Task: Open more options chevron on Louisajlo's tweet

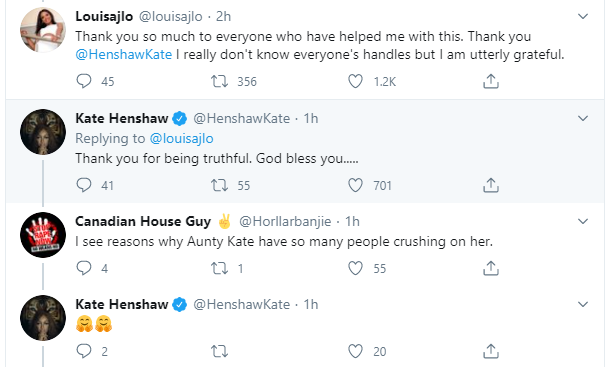Action: [x=582, y=16]
